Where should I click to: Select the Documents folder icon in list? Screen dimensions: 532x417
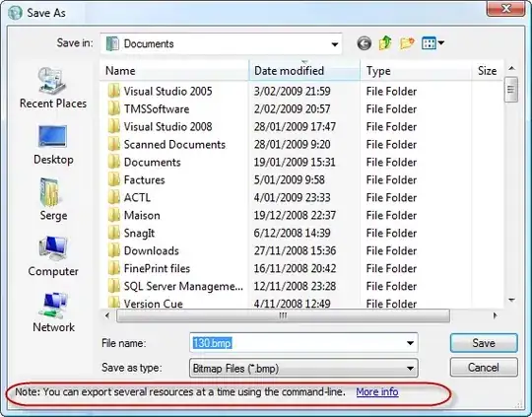pos(113,162)
